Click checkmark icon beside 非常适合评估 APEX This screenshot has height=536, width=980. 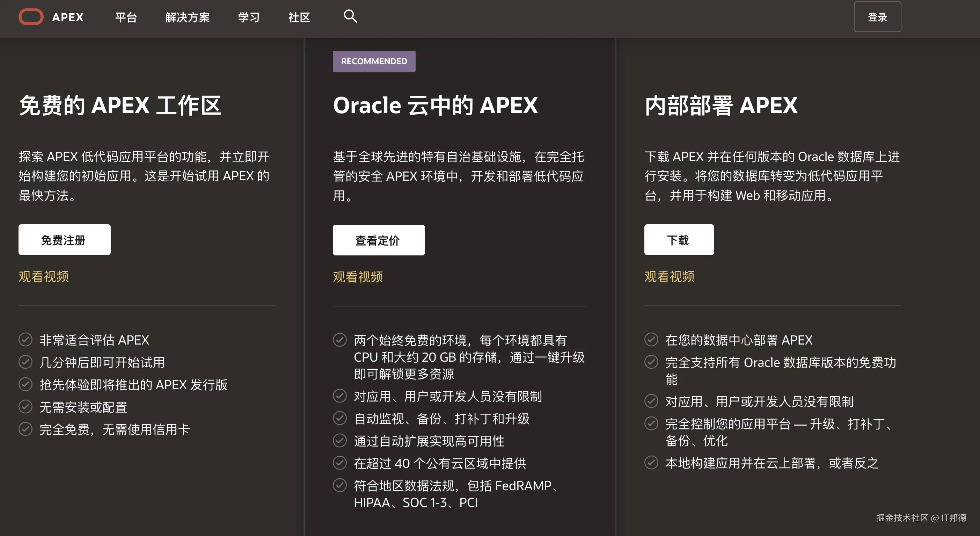point(25,340)
